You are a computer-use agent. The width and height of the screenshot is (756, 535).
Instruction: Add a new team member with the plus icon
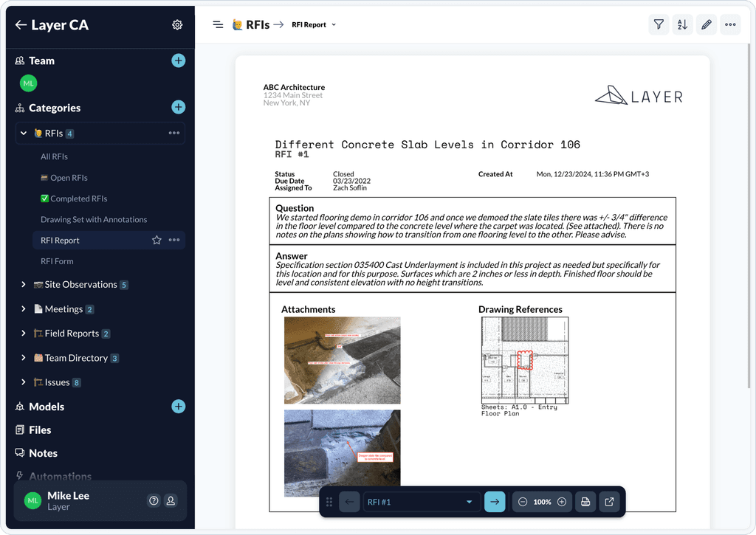click(179, 61)
